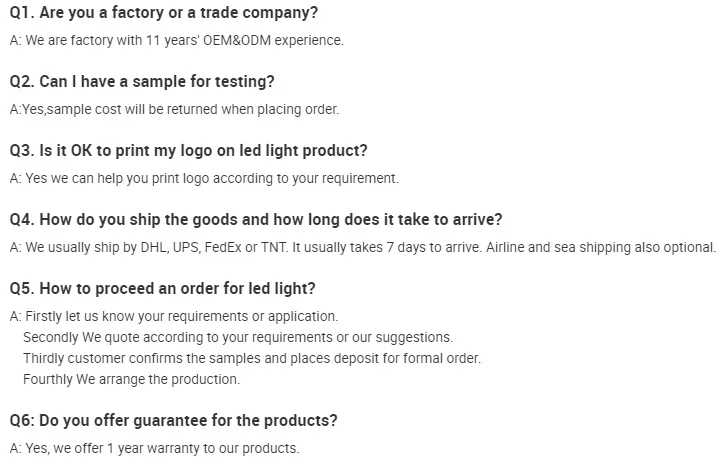Click the Q1 factory or trade company heading
723x466 pixels.
pyautogui.click(x=165, y=13)
